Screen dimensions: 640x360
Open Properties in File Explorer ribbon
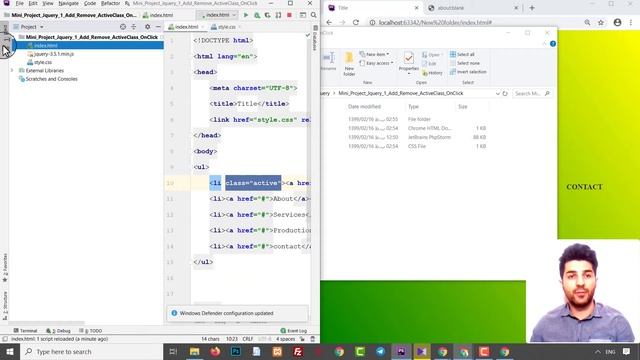pyautogui.click(x=409, y=62)
